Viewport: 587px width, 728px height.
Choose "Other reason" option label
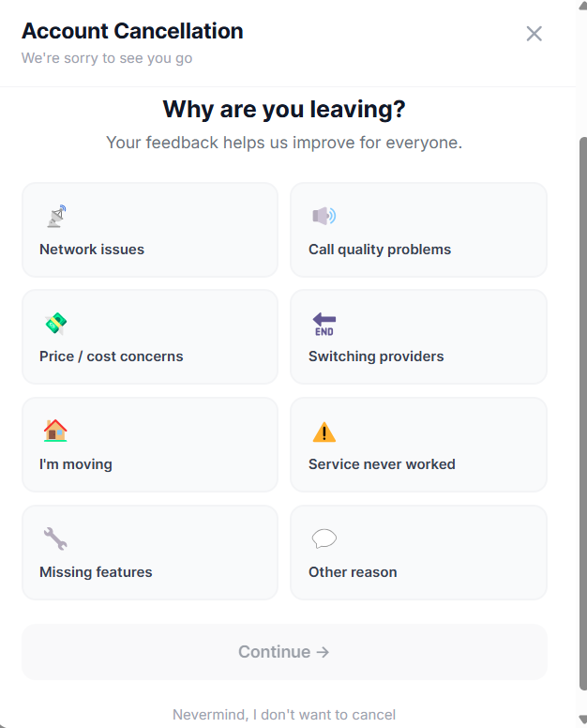click(353, 572)
